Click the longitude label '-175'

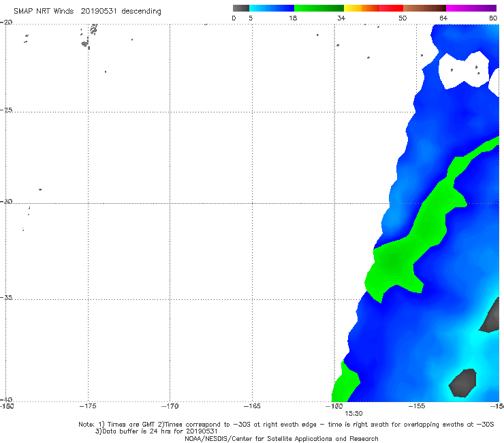click(x=88, y=406)
